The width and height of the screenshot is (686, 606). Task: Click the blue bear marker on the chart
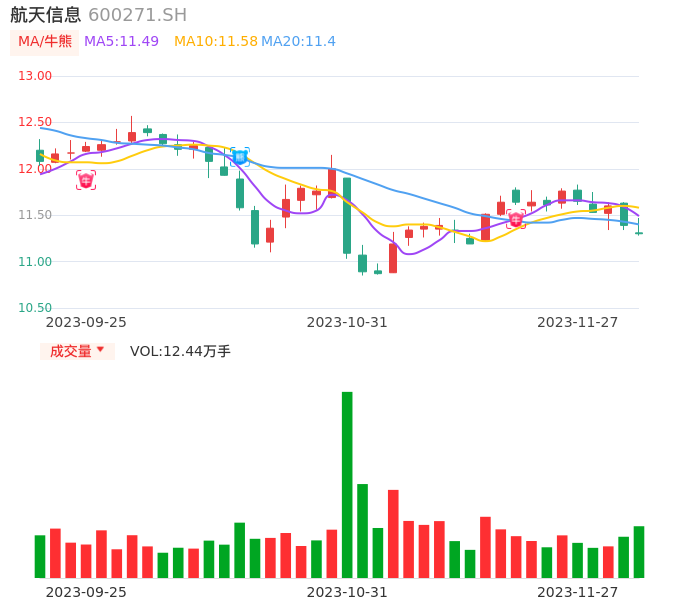(240, 157)
